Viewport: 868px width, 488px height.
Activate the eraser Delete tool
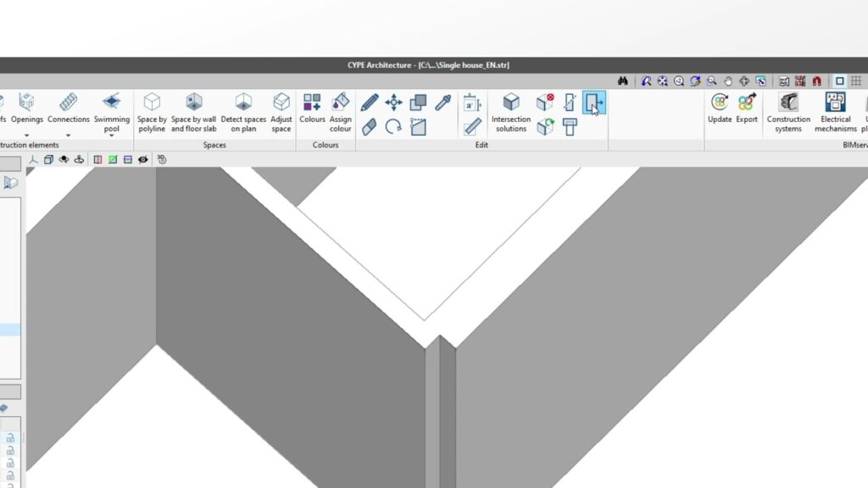coord(370,127)
